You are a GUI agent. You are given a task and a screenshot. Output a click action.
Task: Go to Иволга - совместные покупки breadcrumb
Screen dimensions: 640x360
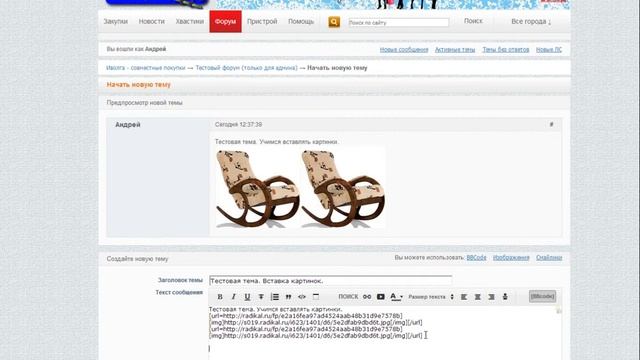(146, 68)
